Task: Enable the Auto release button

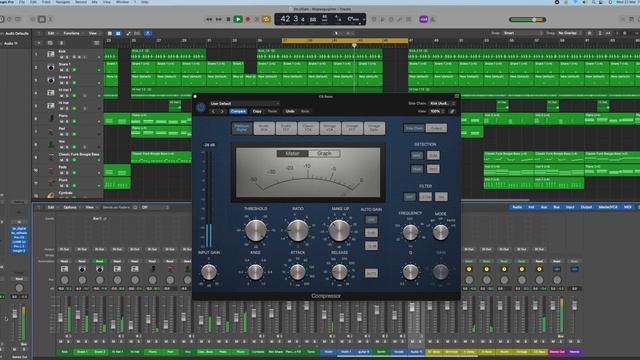Action: click(371, 273)
